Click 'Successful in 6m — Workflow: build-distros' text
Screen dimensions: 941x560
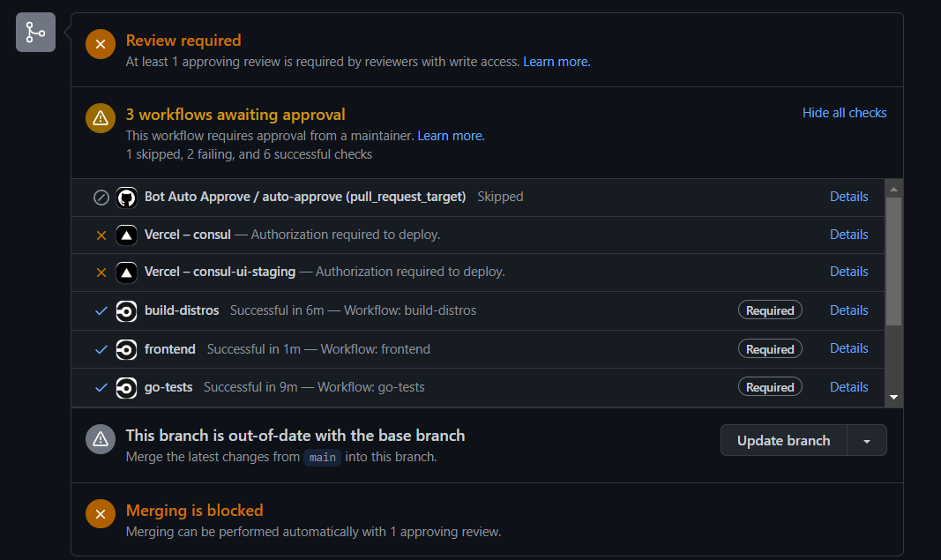353,310
